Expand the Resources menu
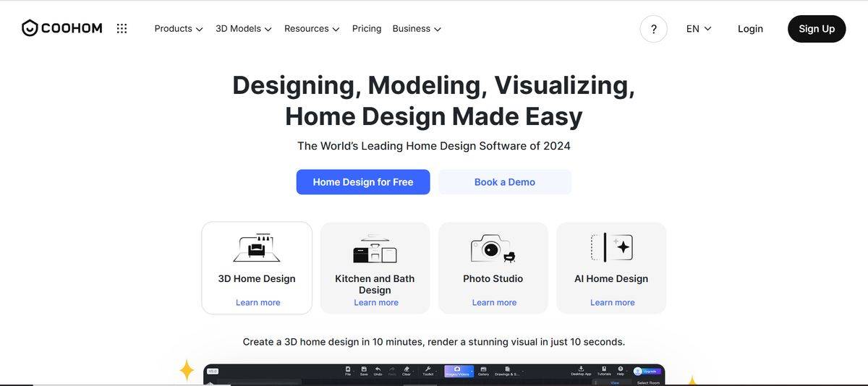The height and width of the screenshot is (386, 868). [x=311, y=29]
